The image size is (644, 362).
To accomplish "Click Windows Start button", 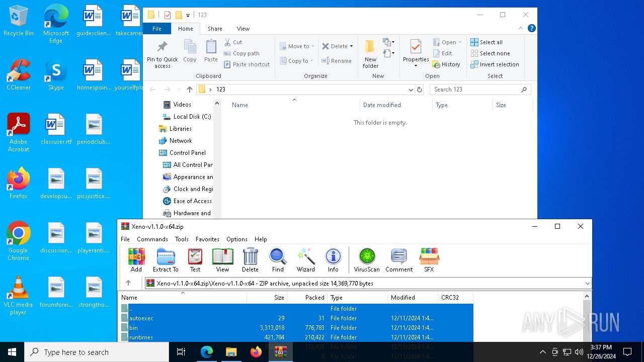I will point(12,352).
